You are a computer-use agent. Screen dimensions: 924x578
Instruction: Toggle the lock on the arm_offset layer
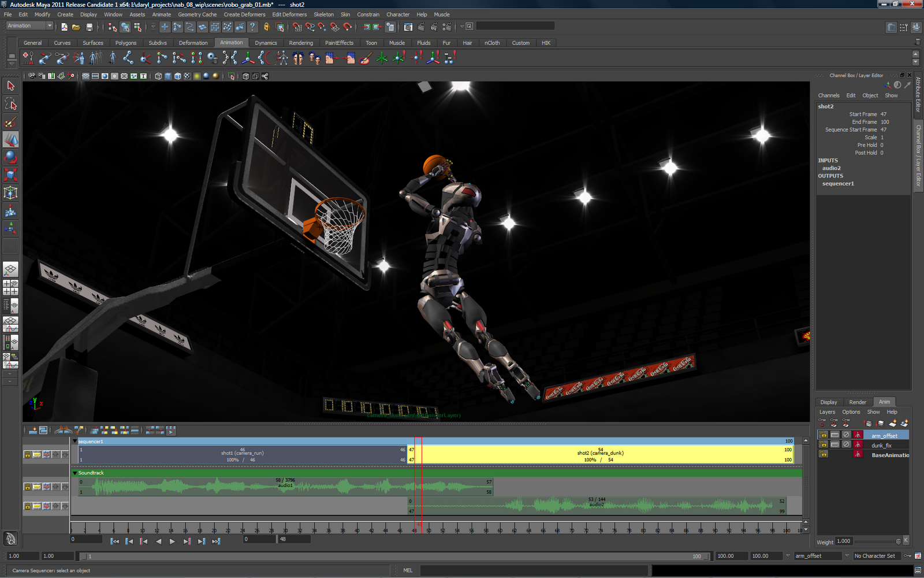click(x=823, y=434)
